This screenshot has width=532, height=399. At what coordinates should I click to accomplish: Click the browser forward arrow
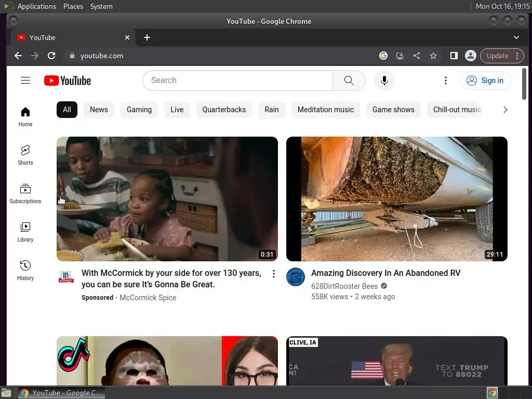click(35, 56)
